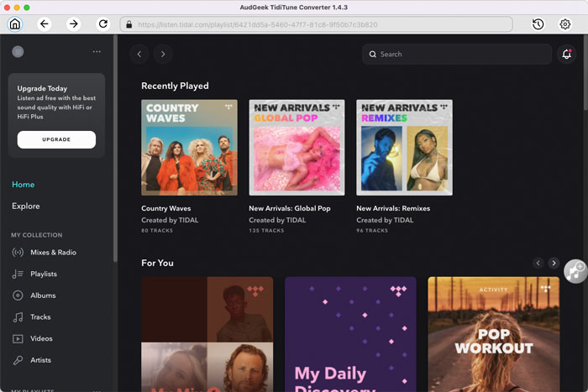Screen dimensions: 588x392
Task: Open Videos in My Collection
Action: pyautogui.click(x=41, y=338)
